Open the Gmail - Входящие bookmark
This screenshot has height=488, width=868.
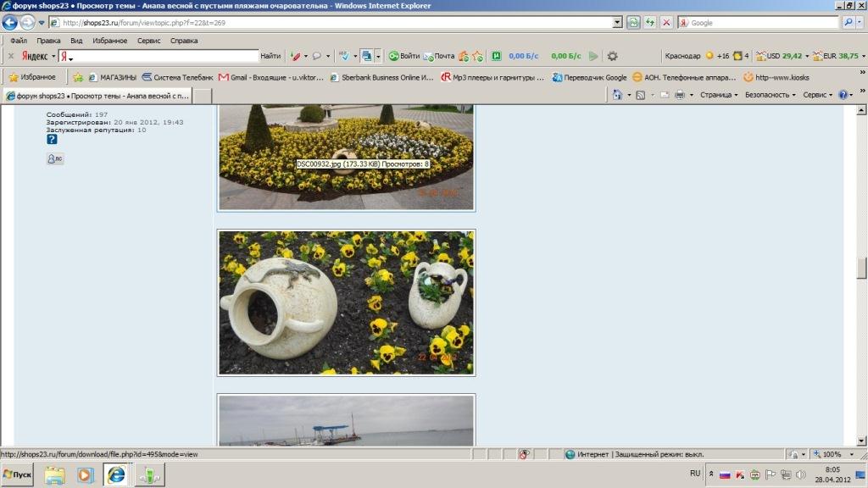coord(271,77)
